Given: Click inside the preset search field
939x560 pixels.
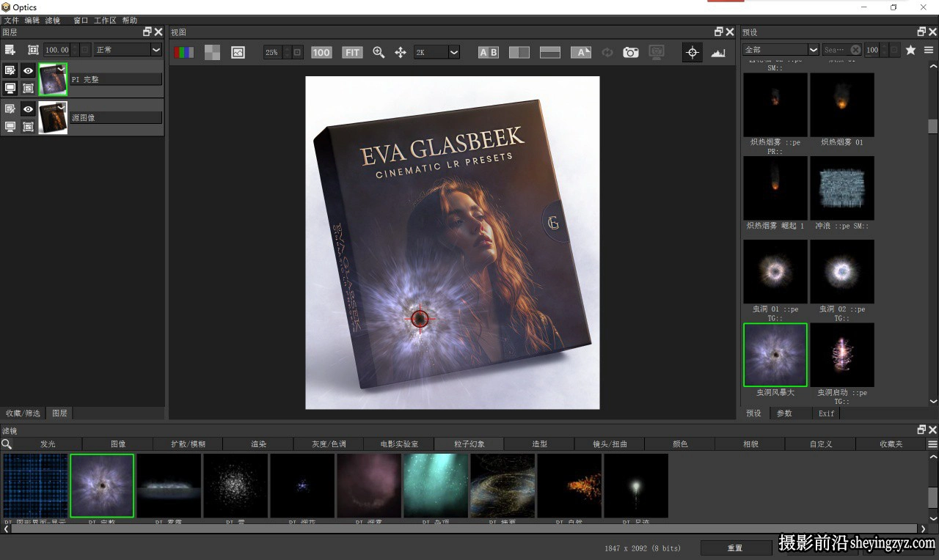Looking at the screenshot, I should pyautogui.click(x=835, y=50).
